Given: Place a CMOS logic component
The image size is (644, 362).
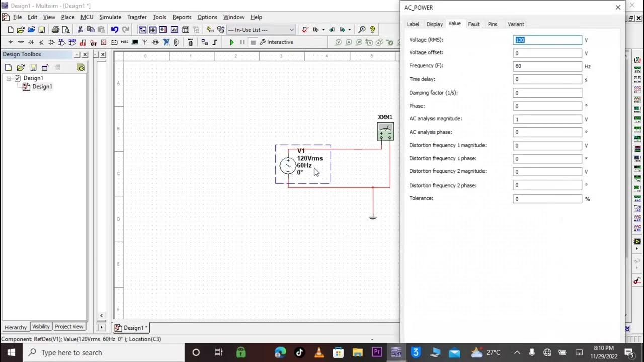Looking at the screenshot, I should coord(72,42).
